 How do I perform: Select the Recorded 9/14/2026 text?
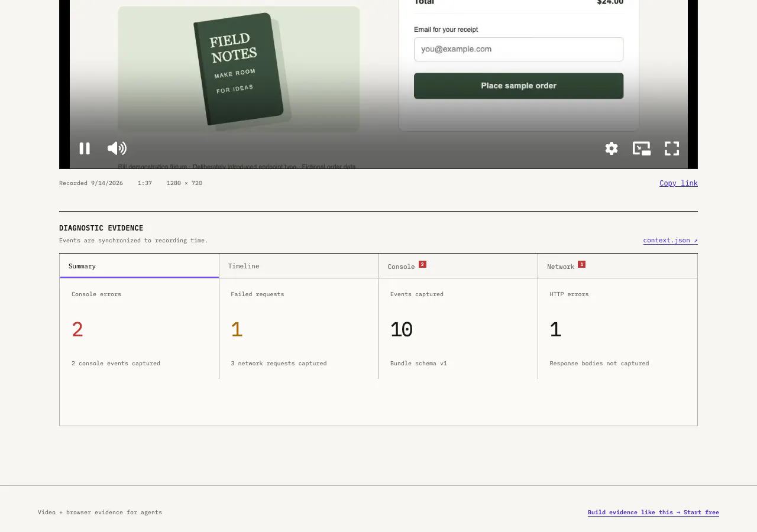tap(91, 183)
